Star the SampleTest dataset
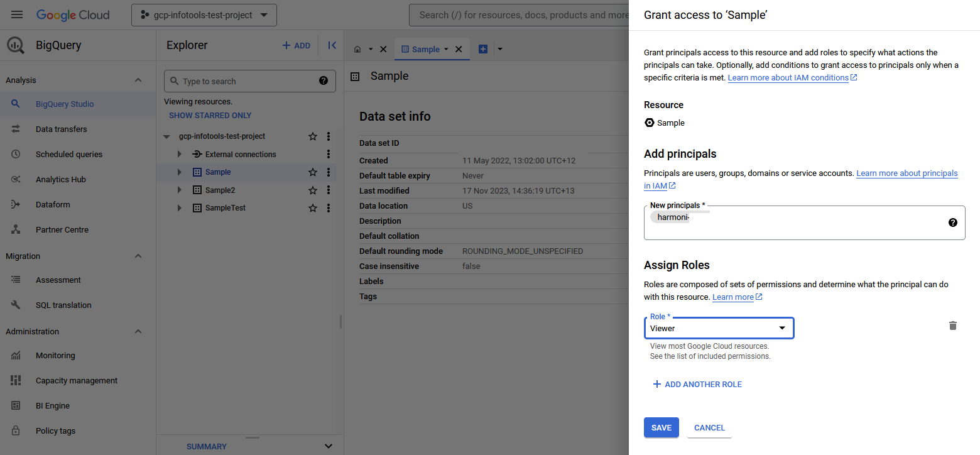The image size is (980, 455). [x=313, y=208]
